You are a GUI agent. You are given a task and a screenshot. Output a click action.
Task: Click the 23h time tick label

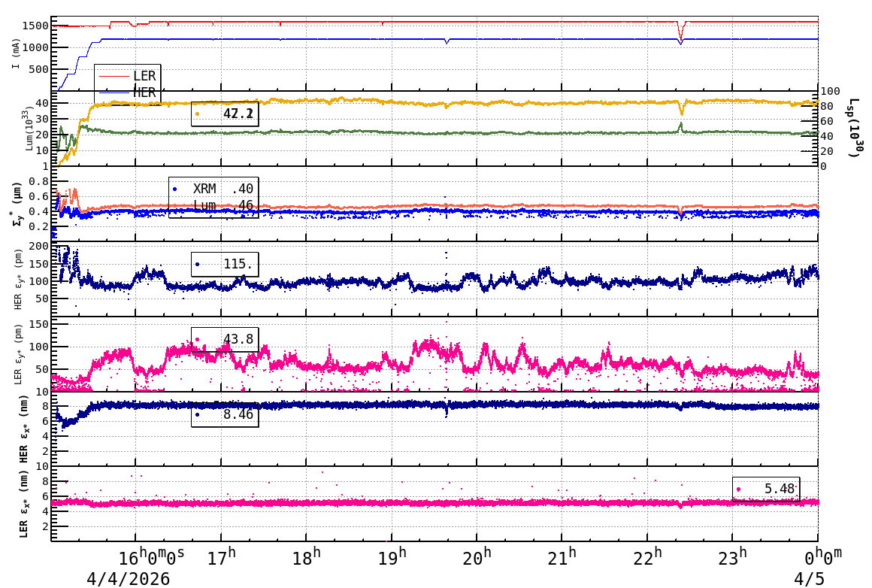(x=732, y=557)
